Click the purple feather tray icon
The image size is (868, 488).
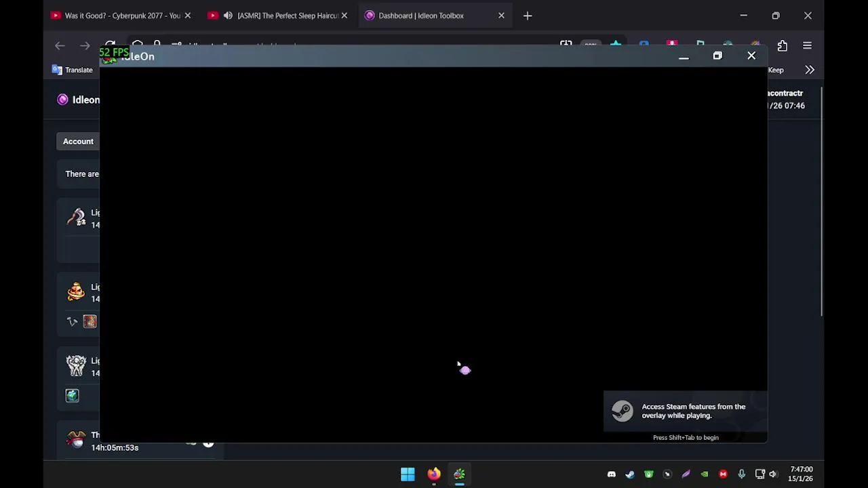tap(686, 474)
